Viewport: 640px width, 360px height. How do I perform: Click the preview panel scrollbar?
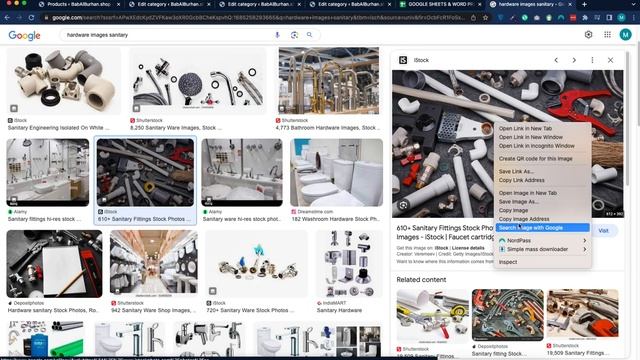tap(627, 118)
